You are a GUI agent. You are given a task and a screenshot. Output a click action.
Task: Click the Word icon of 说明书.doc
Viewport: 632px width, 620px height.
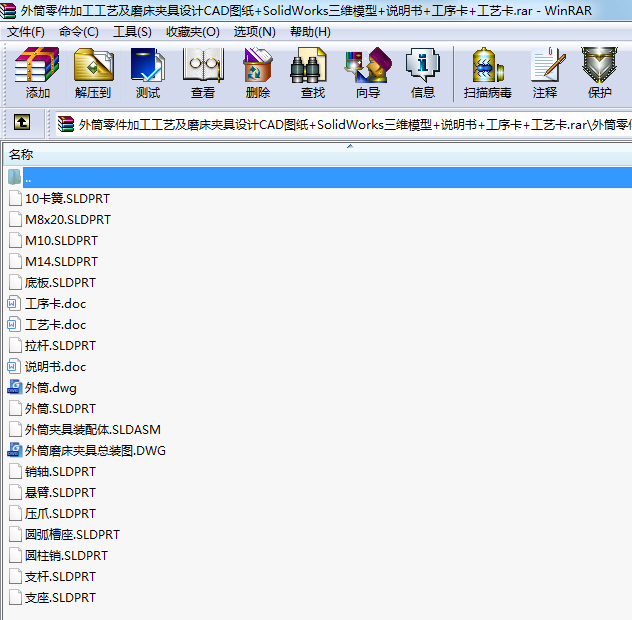point(14,366)
